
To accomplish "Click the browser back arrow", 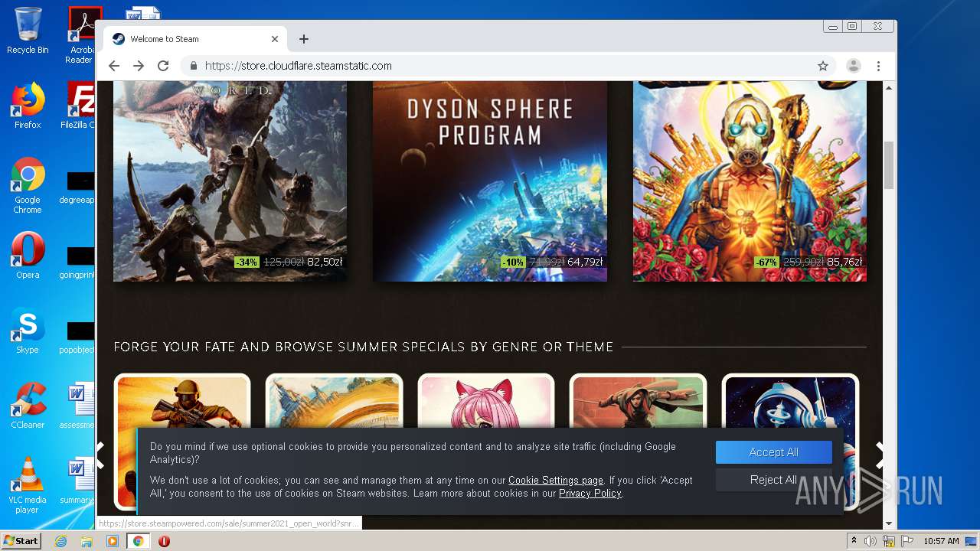I will (114, 66).
